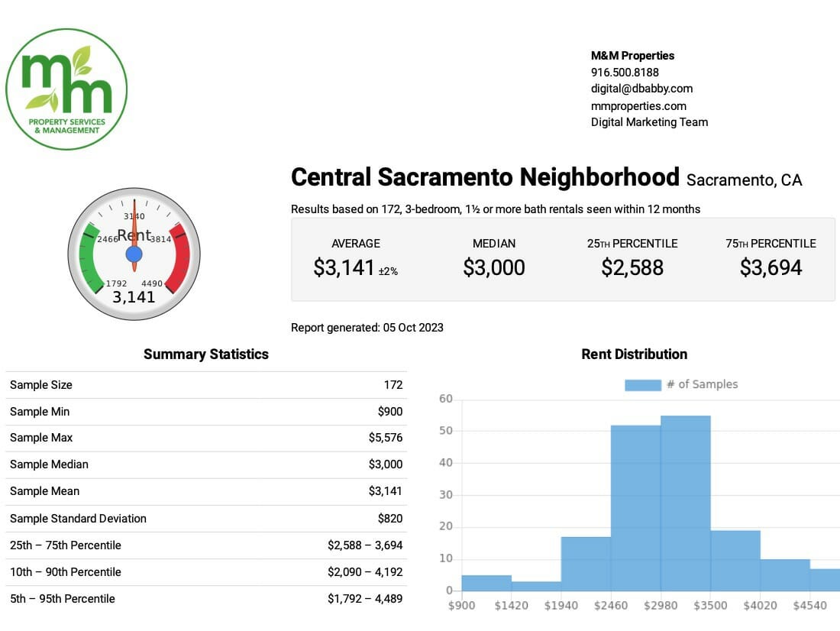Viewport: 840px width, 631px height.
Task: Click the M&M Property Services logo
Action: 66,89
